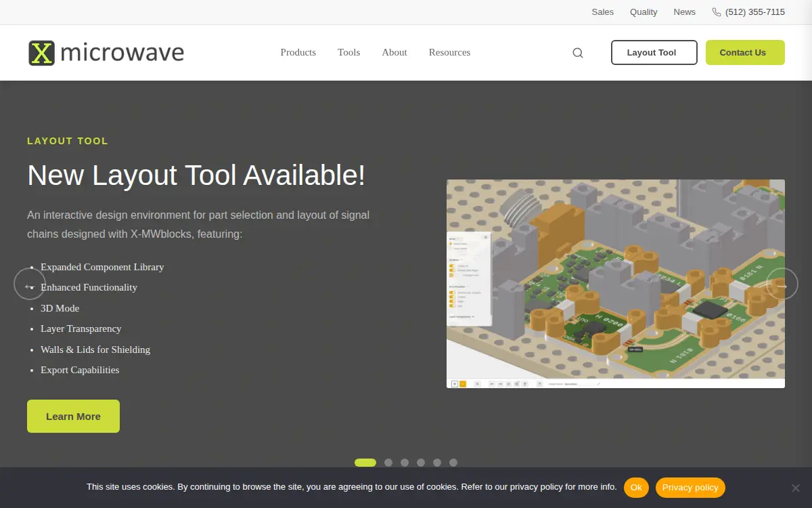Click the phone icon in top bar
812x508 pixels.
717,12
